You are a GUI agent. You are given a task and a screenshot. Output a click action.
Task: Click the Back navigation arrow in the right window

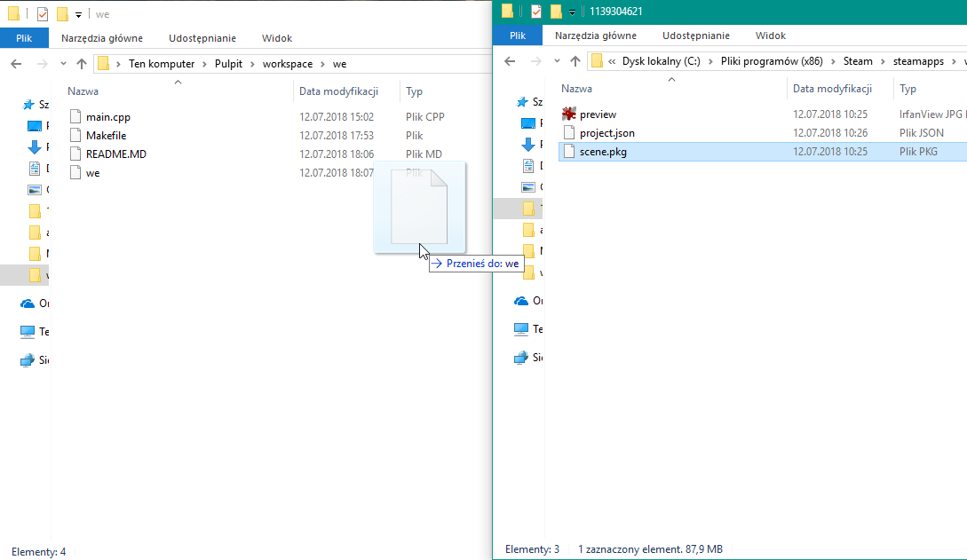coord(509,60)
